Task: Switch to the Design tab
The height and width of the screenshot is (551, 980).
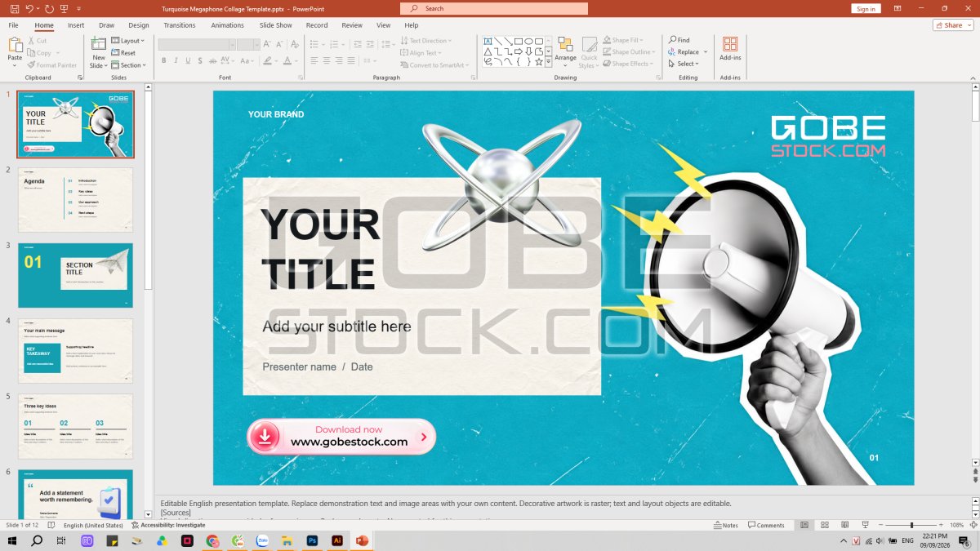Action: point(139,25)
